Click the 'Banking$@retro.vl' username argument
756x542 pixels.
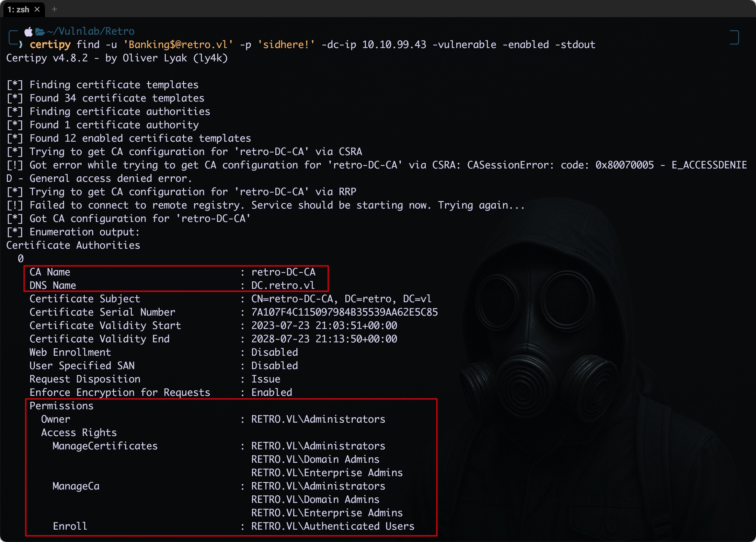tap(178, 45)
